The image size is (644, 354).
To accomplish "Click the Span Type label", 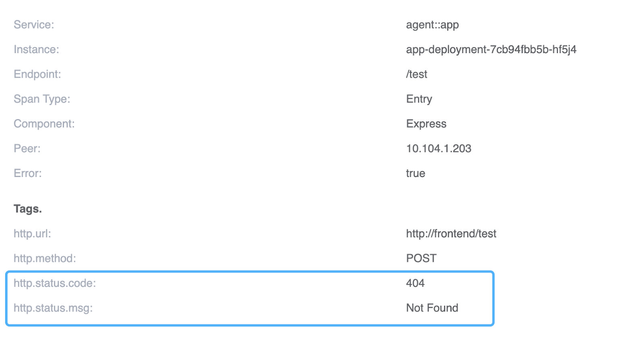I will [42, 99].
